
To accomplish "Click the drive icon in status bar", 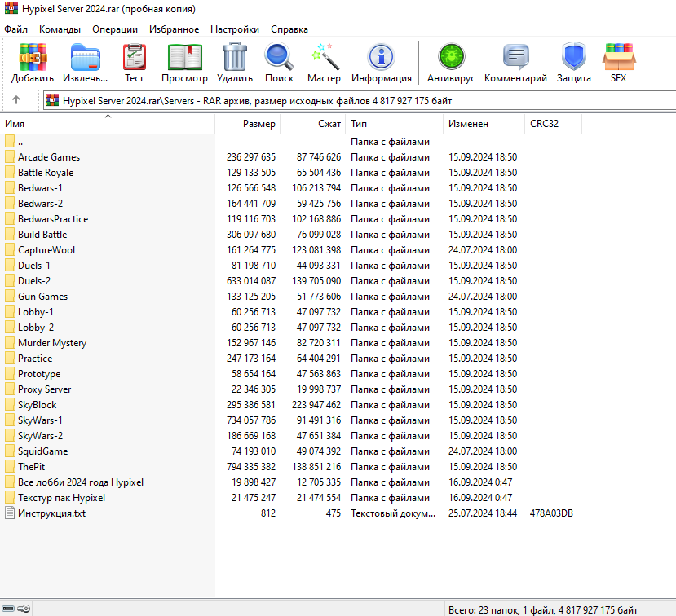I will coord(8,609).
